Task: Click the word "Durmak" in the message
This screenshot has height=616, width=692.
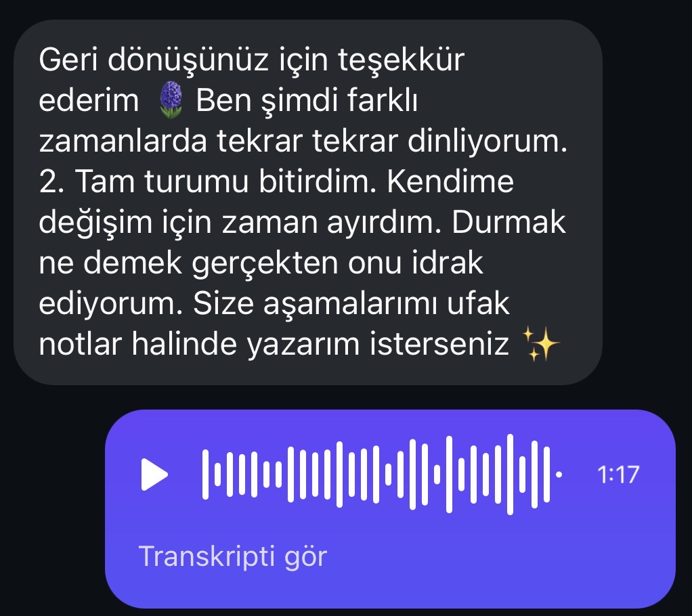Action: click(509, 222)
